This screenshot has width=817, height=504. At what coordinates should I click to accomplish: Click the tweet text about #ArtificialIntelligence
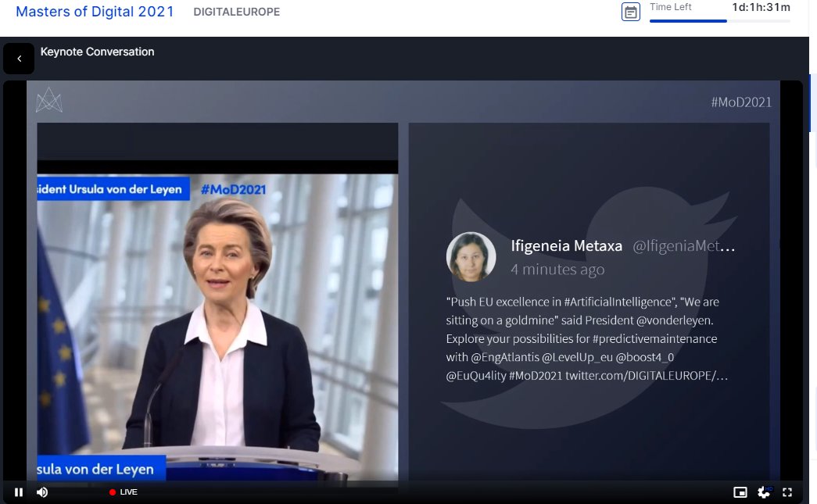tap(586, 338)
